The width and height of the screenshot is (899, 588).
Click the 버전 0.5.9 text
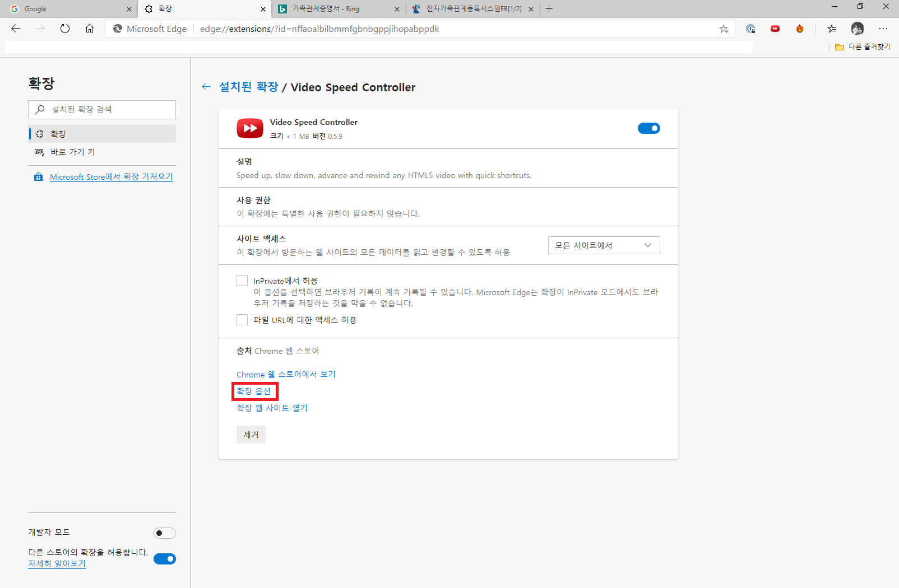click(x=327, y=136)
